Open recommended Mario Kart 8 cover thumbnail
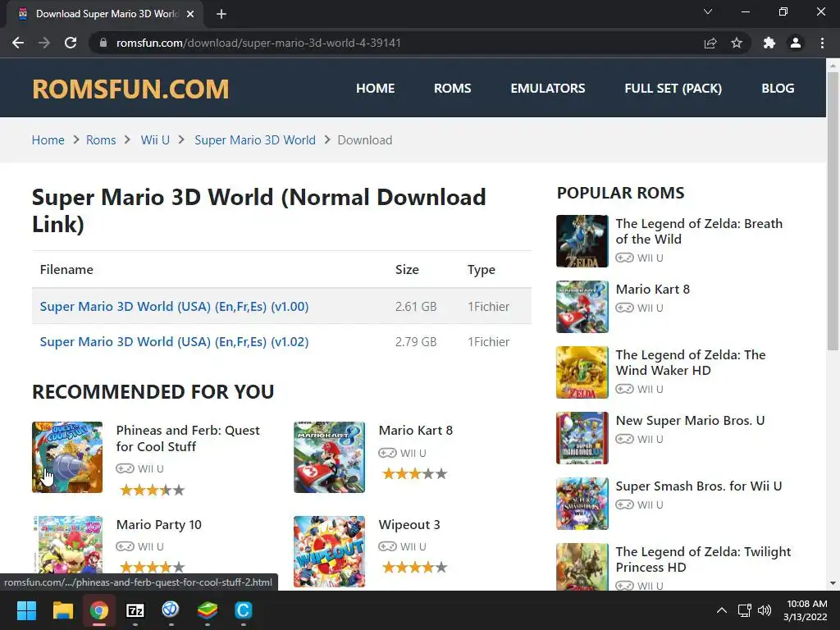 pos(330,457)
